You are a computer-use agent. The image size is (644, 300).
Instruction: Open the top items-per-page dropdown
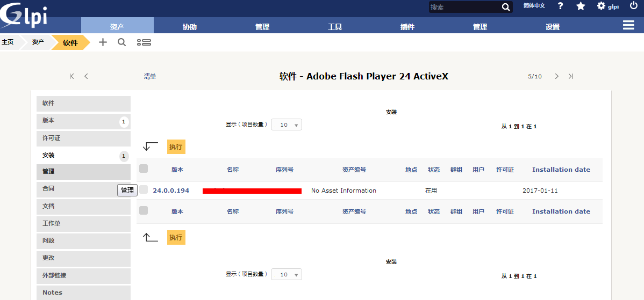[287, 125]
